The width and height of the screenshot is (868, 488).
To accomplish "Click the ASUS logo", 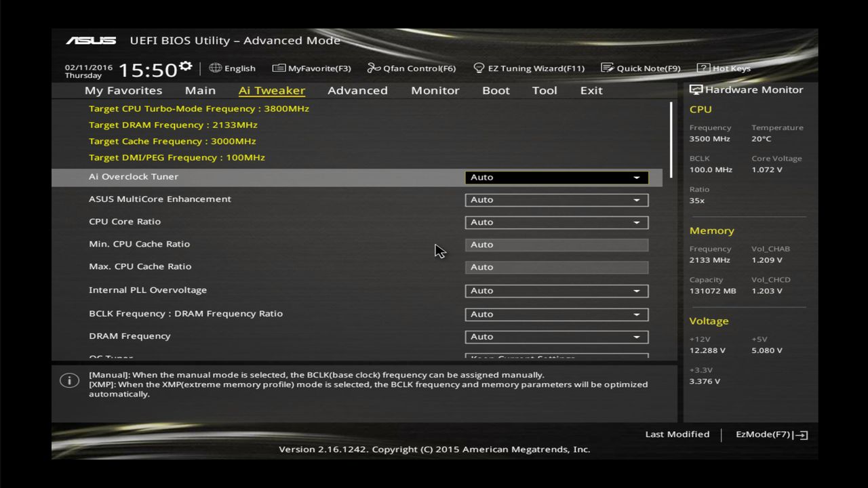I will [91, 41].
